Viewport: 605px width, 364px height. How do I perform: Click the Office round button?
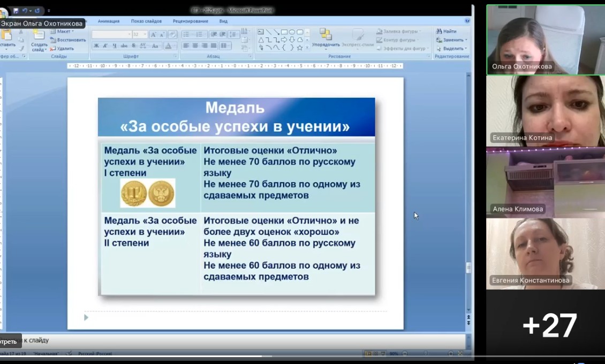(x=3, y=13)
